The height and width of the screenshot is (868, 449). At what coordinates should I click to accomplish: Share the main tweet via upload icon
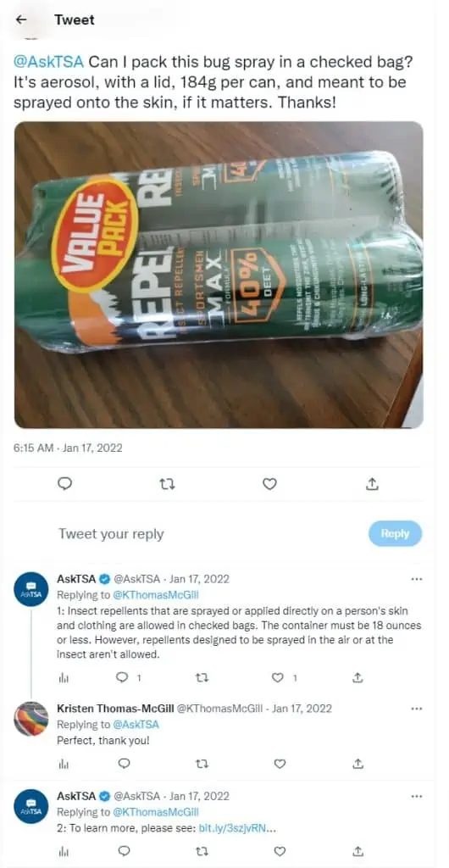coord(374,484)
